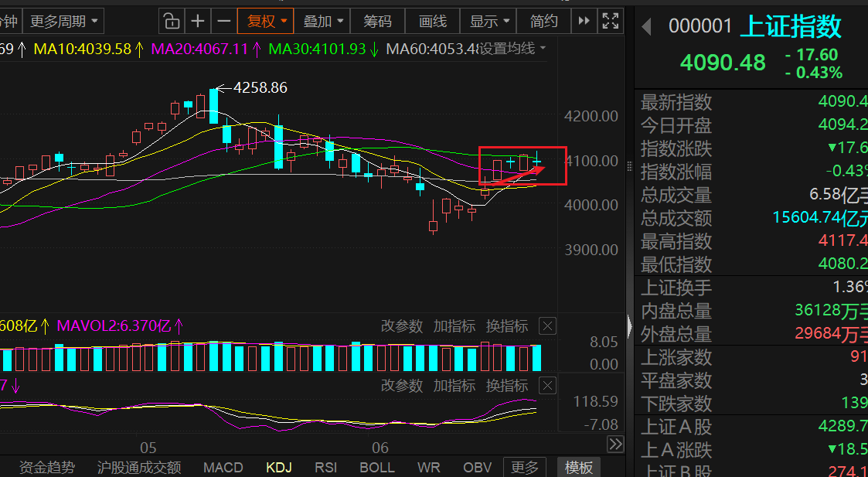Close the volume indicator panel
Image resolution: width=868 pixels, height=477 pixels.
pyautogui.click(x=547, y=326)
